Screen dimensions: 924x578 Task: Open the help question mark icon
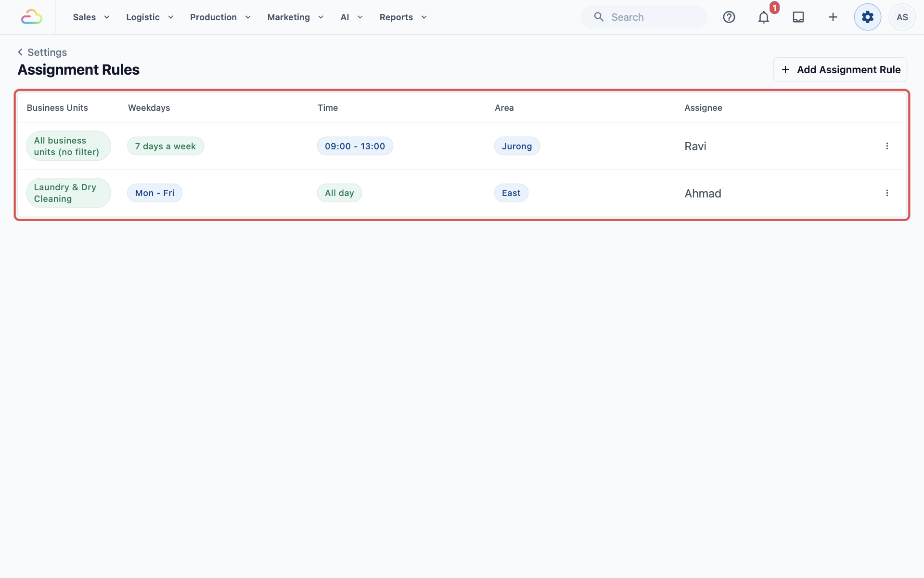click(x=729, y=17)
